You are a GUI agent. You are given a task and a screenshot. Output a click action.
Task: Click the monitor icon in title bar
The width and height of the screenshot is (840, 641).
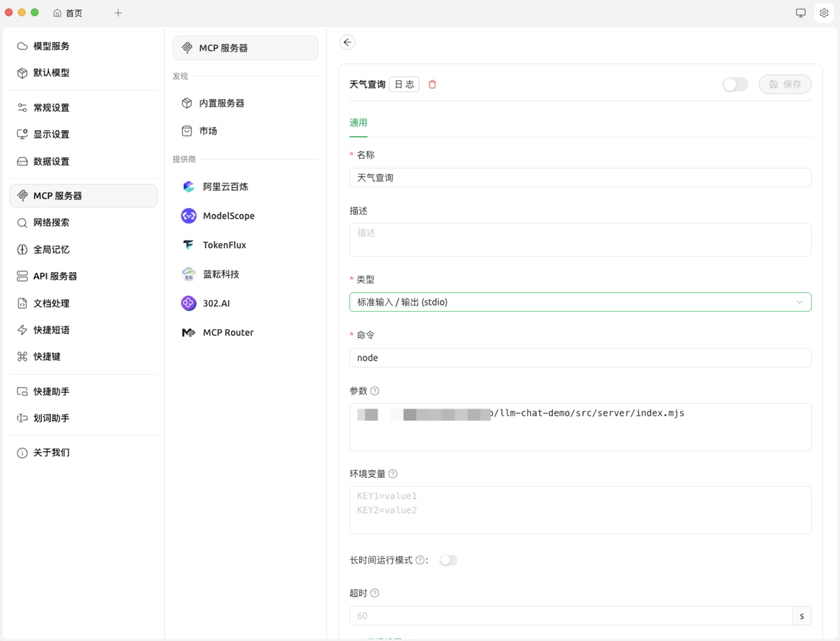click(x=800, y=13)
